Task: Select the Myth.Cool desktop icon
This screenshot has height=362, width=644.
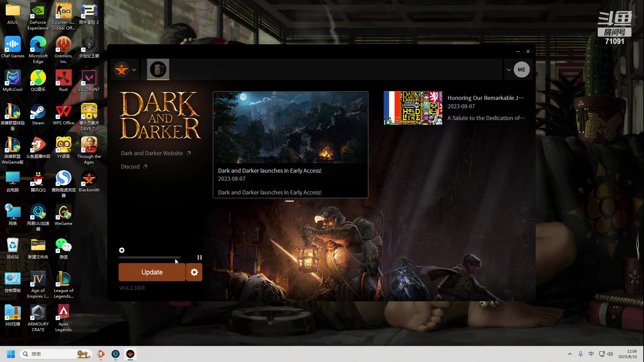Action: coord(13,81)
